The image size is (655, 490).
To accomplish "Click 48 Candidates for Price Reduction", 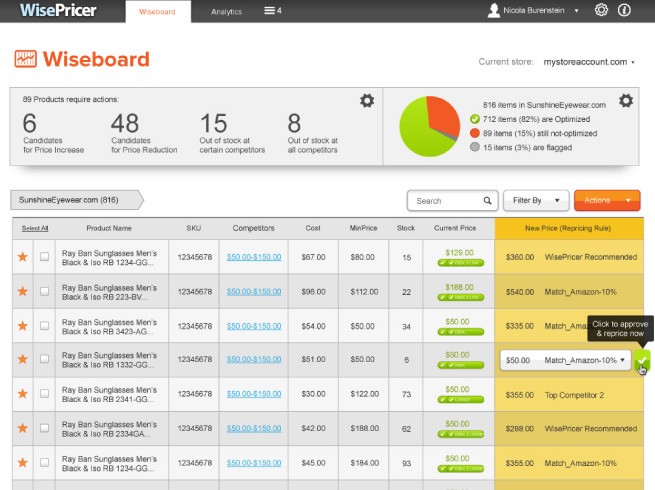I will [x=144, y=133].
